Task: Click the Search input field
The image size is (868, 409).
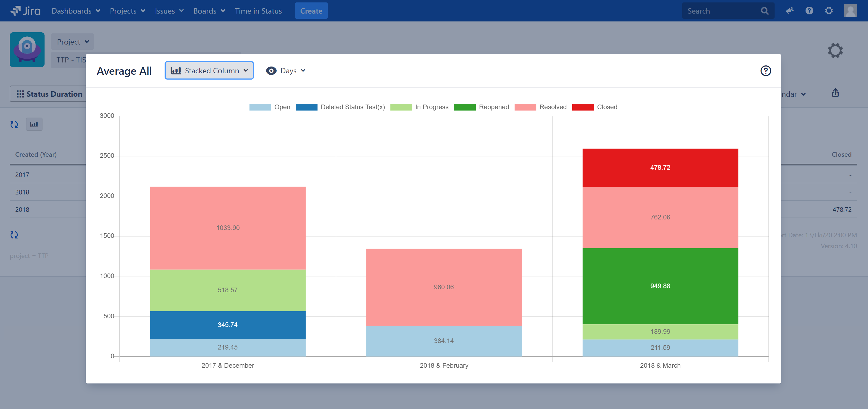Action: [x=721, y=11]
